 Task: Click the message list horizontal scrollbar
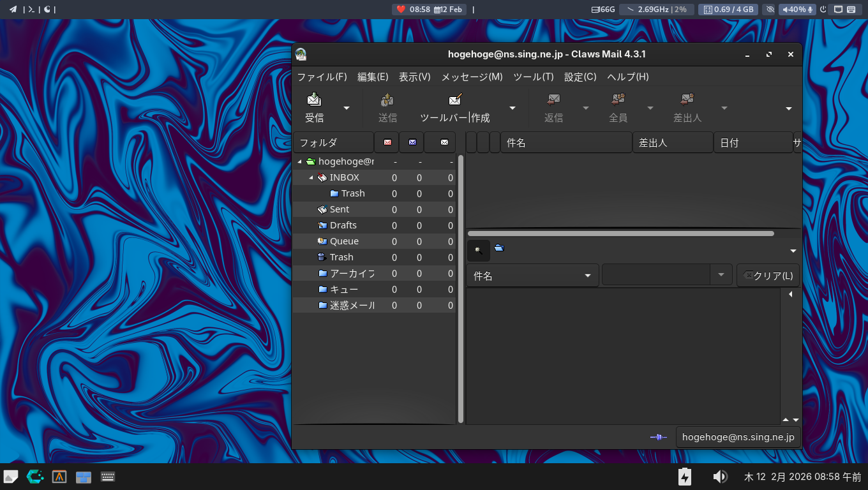click(x=620, y=234)
